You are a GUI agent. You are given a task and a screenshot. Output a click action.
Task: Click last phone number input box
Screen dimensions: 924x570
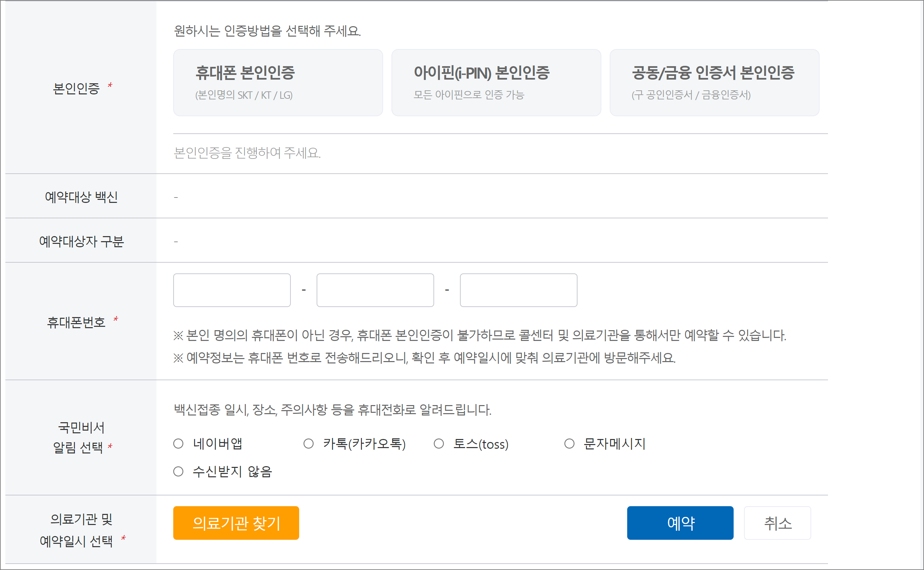(518, 290)
